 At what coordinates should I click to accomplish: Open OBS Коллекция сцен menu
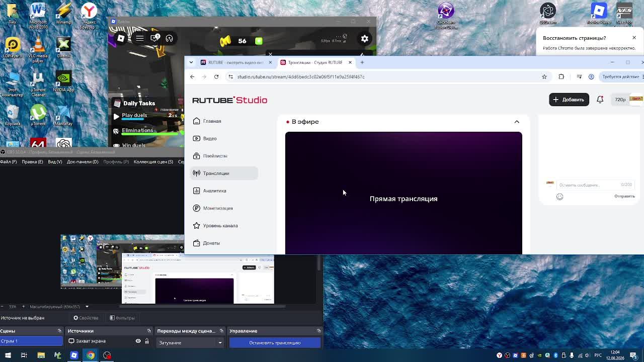click(x=153, y=162)
